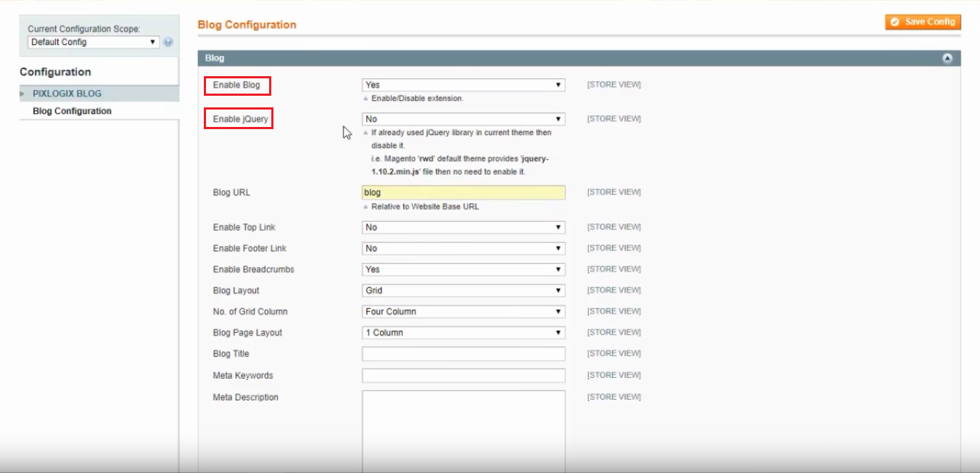Viewport: 980px width, 473px height.
Task: Open the No. of Grid Column dropdown
Action: (x=462, y=310)
